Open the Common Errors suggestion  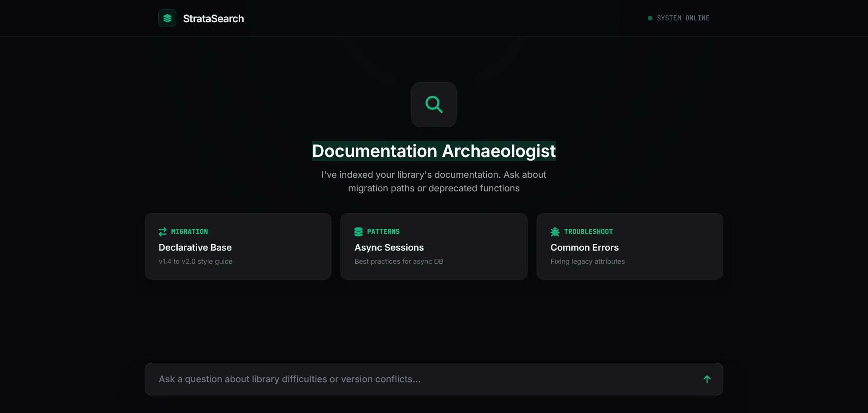click(584, 247)
